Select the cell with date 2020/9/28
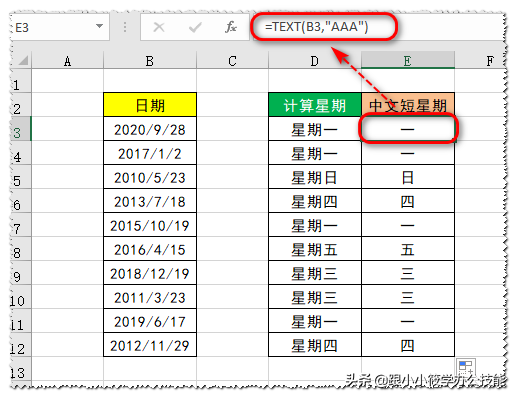 click(150, 129)
